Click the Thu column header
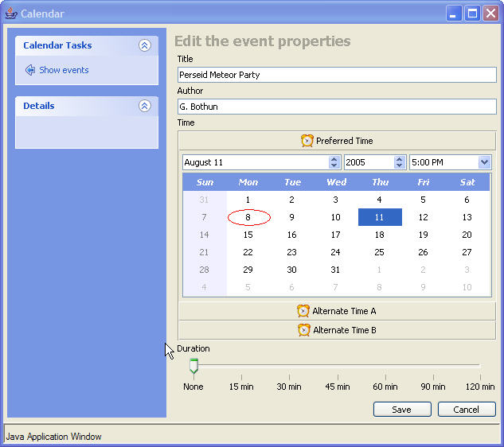The width and height of the screenshot is (504, 447). (x=381, y=182)
